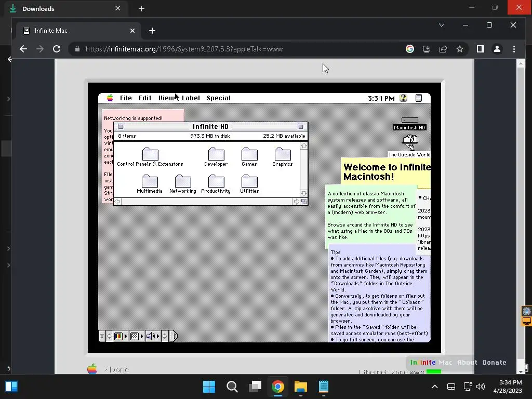Click the Control Strip right scroll arrow
Image resolution: width=532 pixels, height=399 pixels.
(x=165, y=336)
